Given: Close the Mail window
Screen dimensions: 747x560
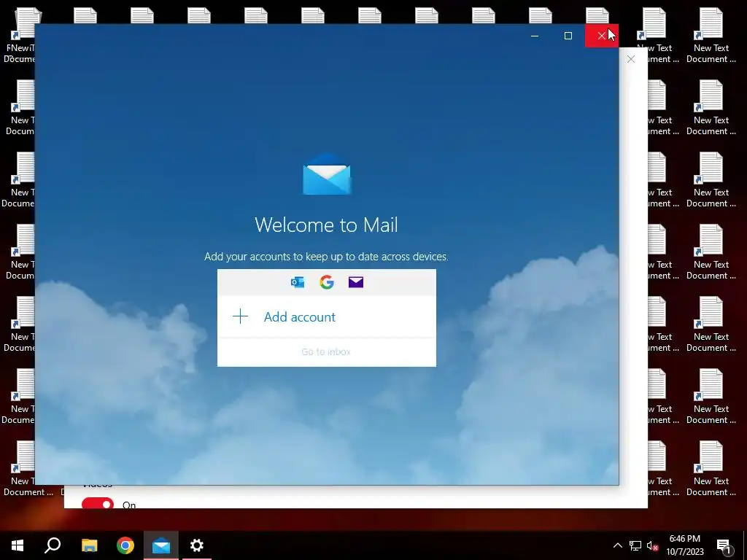Looking at the screenshot, I should click(602, 36).
